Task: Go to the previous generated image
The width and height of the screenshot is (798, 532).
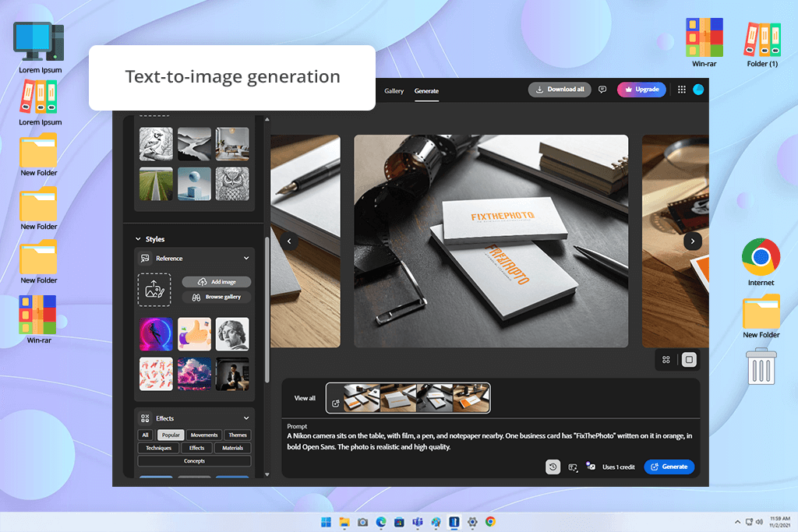Action: pyautogui.click(x=289, y=241)
